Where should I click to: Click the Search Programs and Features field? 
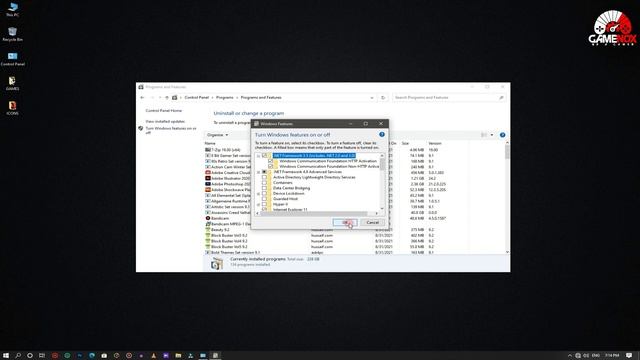(449, 98)
